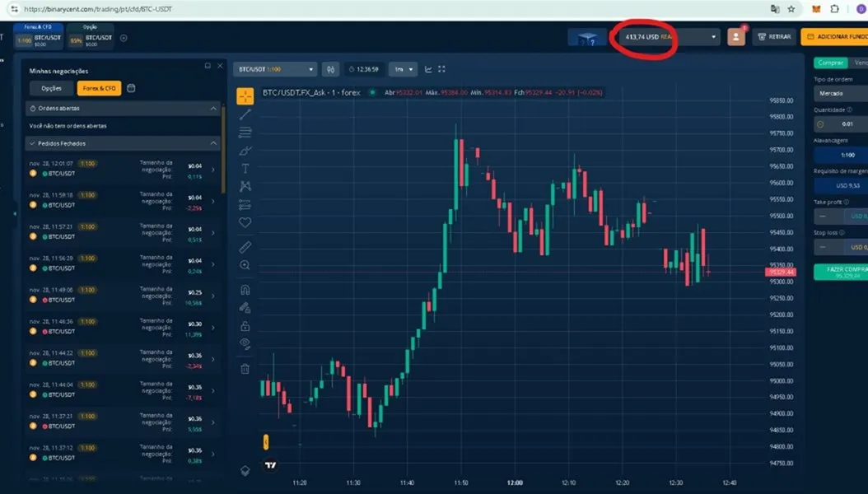Click the Quantidade input field
Screen dimensions: 868x494
tap(841, 124)
